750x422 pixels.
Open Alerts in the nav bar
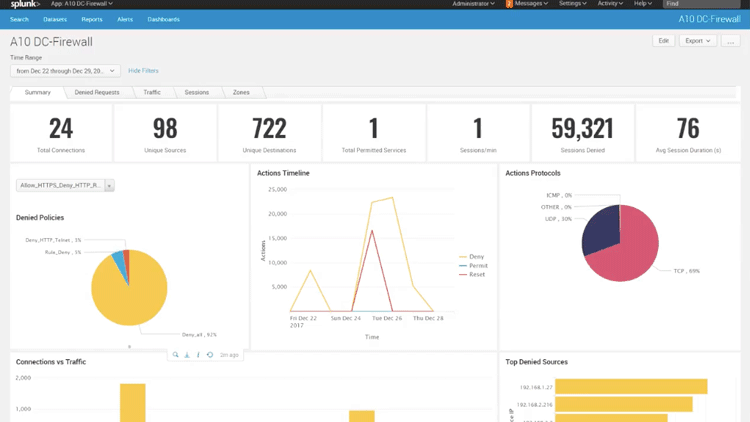click(125, 20)
